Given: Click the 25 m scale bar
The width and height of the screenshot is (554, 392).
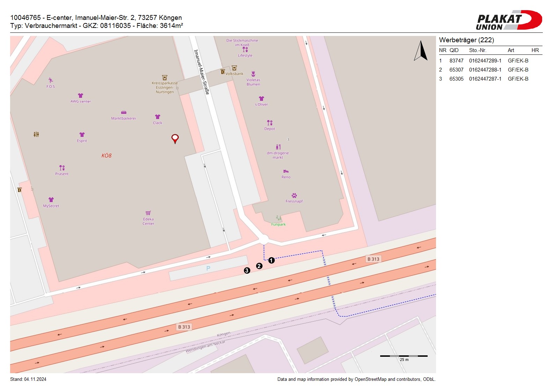Looking at the screenshot, I should pos(404,356).
